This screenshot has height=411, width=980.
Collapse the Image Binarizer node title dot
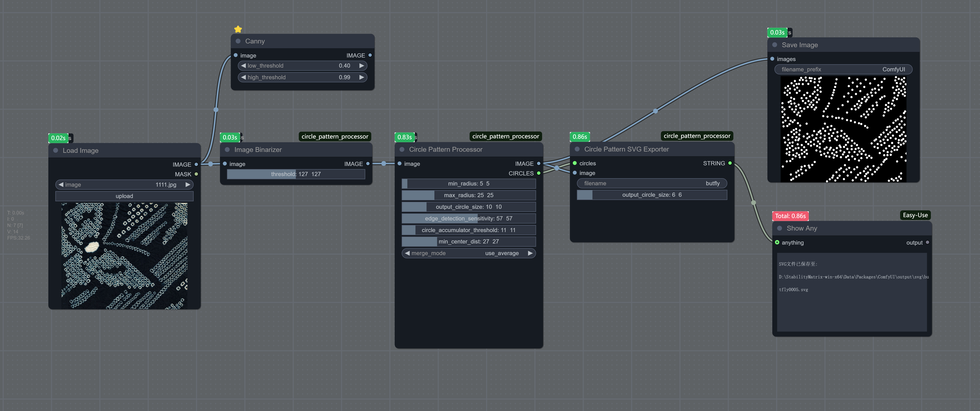(x=227, y=150)
